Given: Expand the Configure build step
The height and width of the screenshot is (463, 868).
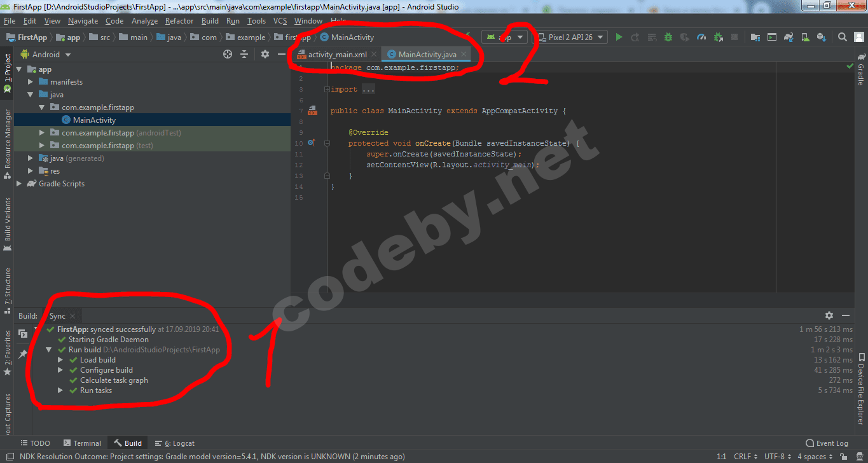Looking at the screenshot, I should coord(60,370).
